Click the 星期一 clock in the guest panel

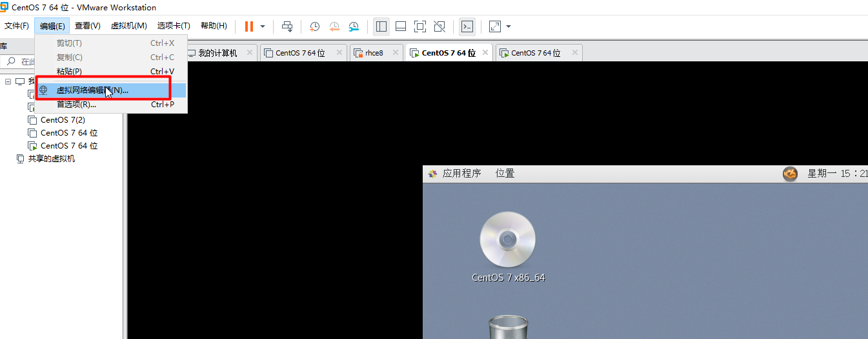[837, 173]
